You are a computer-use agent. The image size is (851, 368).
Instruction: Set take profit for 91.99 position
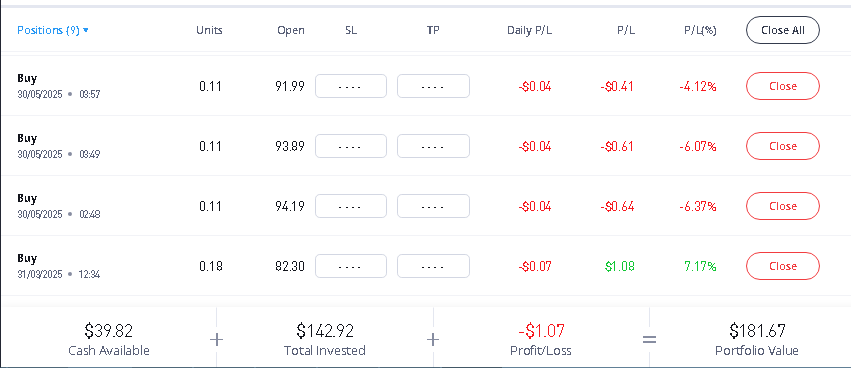click(433, 86)
